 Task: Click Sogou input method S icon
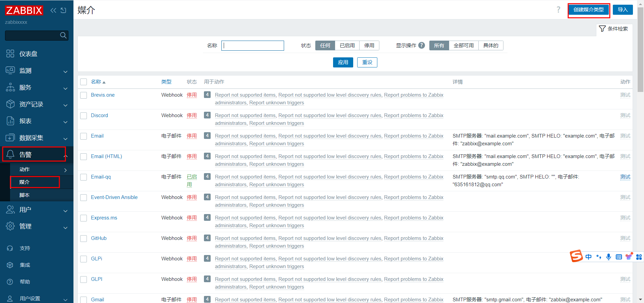pyautogui.click(x=576, y=256)
